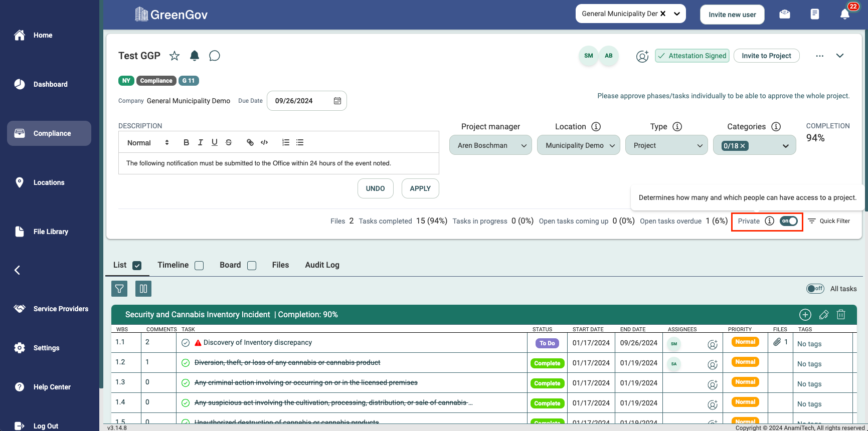
Task: Switch to the Audit Log tab
Action: pyautogui.click(x=322, y=265)
